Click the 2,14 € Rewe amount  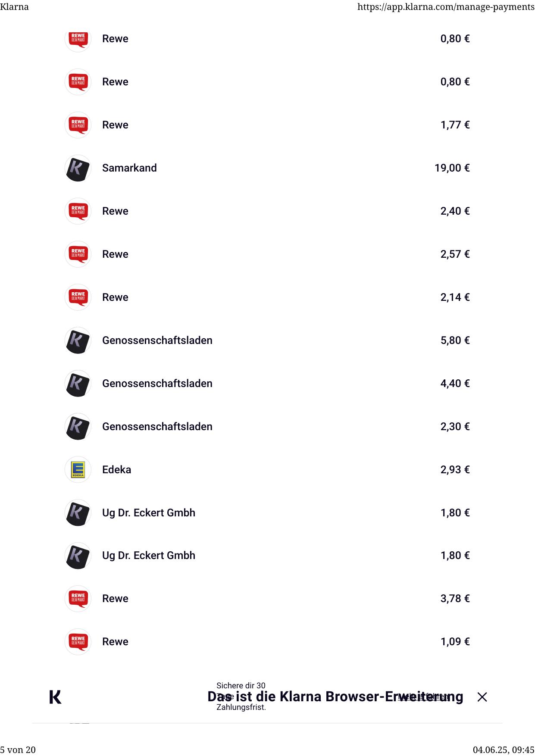click(x=455, y=297)
